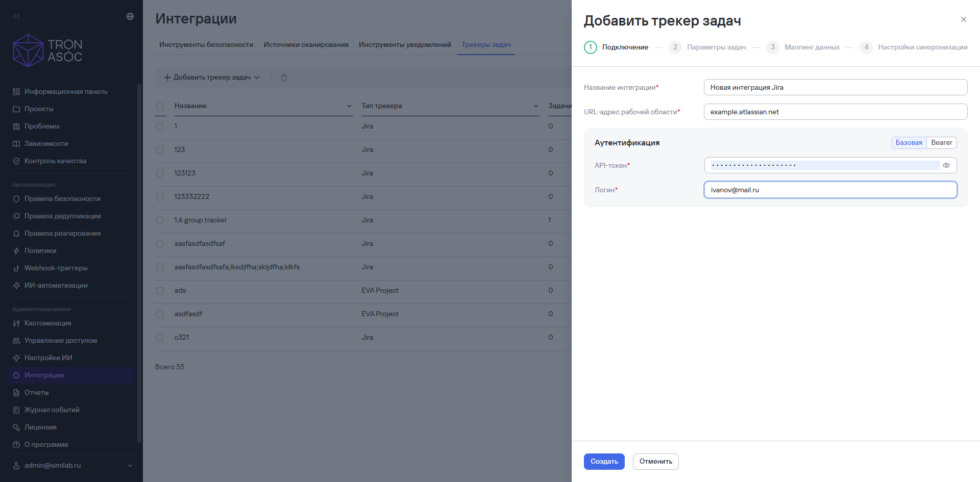This screenshot has width=980, height=482.
Task: Click the Отменить button
Action: pyautogui.click(x=656, y=462)
